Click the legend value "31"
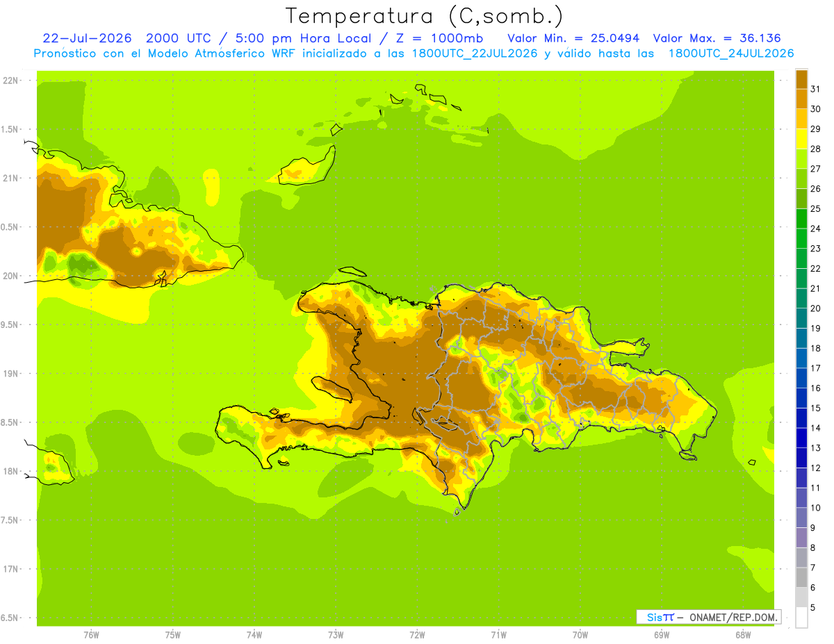Image resolution: width=834 pixels, height=644 pixels. pyautogui.click(x=815, y=89)
